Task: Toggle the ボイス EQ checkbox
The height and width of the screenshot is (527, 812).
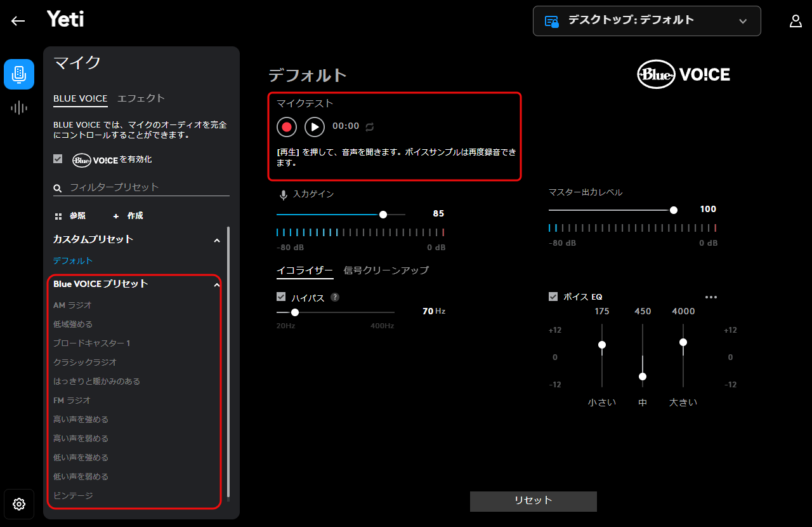Action: [x=553, y=297]
